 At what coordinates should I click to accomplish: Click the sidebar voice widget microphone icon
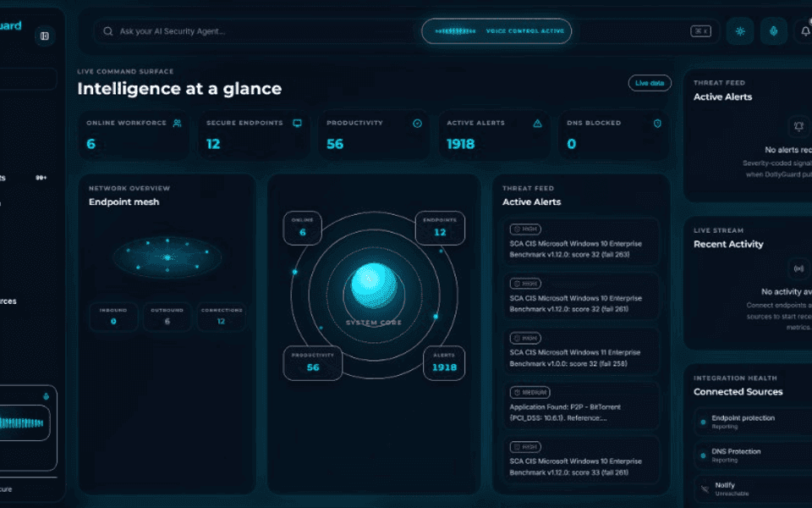pos(46,396)
